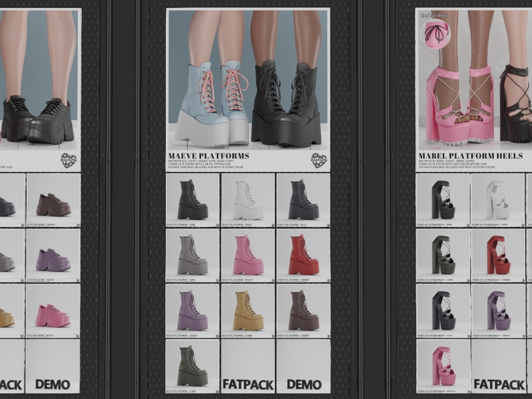Select the red Mabel Platform Heels Cherry
The width and height of the screenshot is (532, 399).
(x=498, y=256)
